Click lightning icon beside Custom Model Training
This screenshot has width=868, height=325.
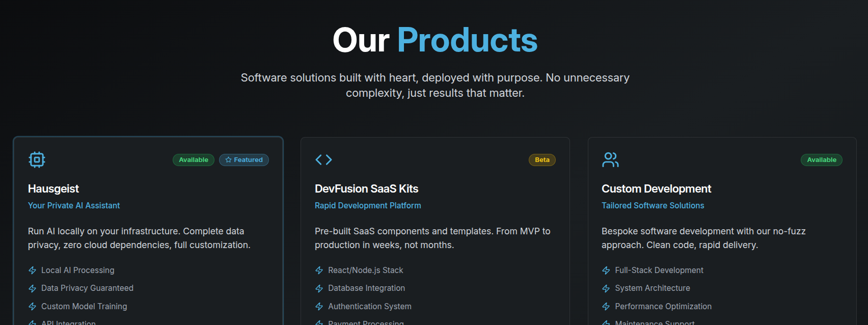33,307
